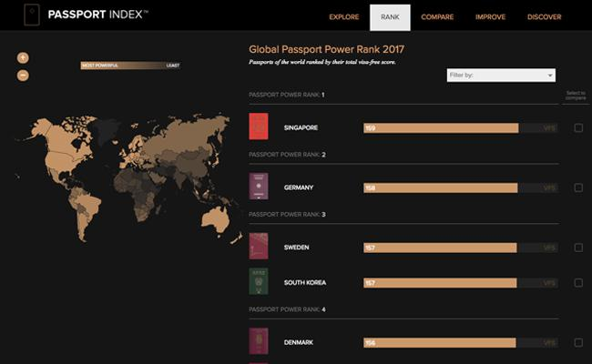Select the South Korea passport cover
Viewport: 592px width, 364px height.
tap(260, 282)
